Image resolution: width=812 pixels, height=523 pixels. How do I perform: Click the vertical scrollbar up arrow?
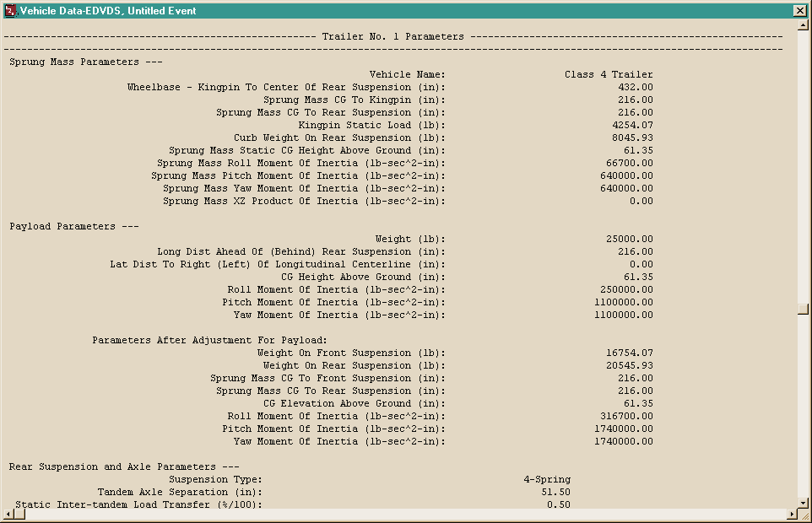(x=804, y=24)
